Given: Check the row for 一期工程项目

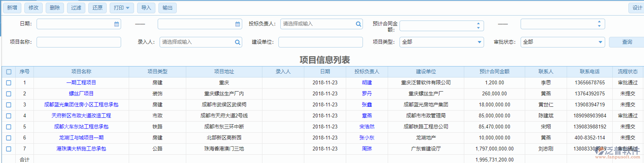Looking at the screenshot, I should point(9,83).
